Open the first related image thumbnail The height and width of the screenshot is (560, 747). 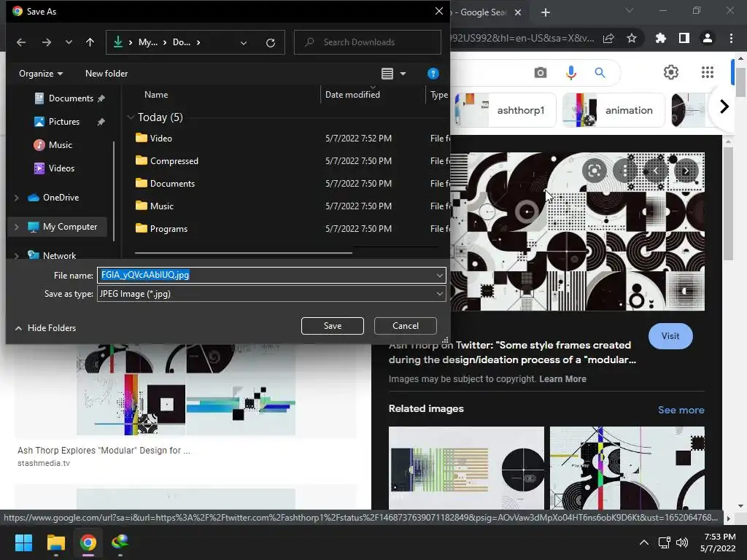pyautogui.click(x=466, y=468)
